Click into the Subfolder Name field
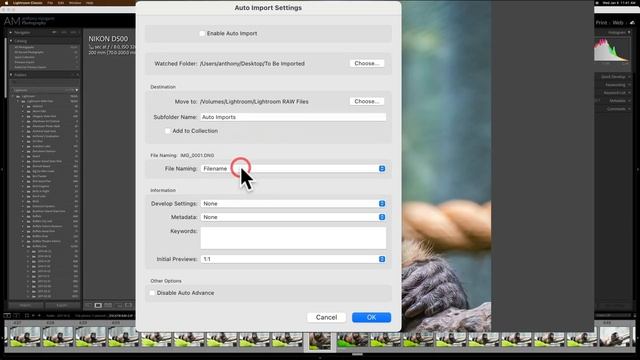This screenshot has width=640, height=360. pyautogui.click(x=293, y=117)
